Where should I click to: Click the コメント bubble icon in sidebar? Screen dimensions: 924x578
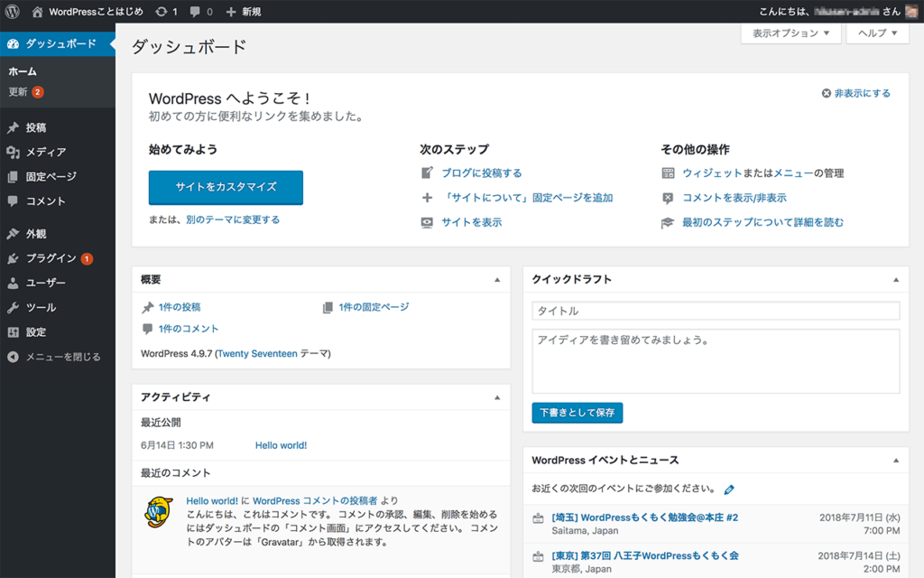(13, 201)
